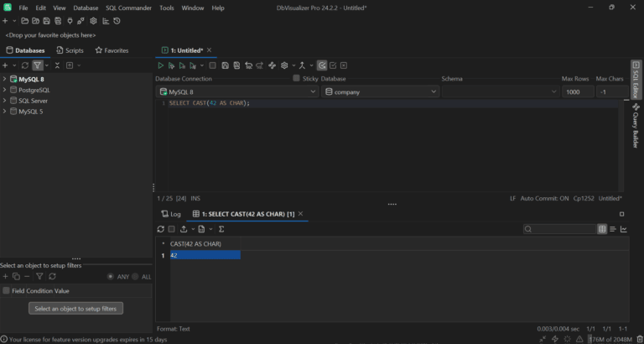Image resolution: width=644 pixels, height=344 pixels.
Task: Open the Tools menu
Action: 167,8
